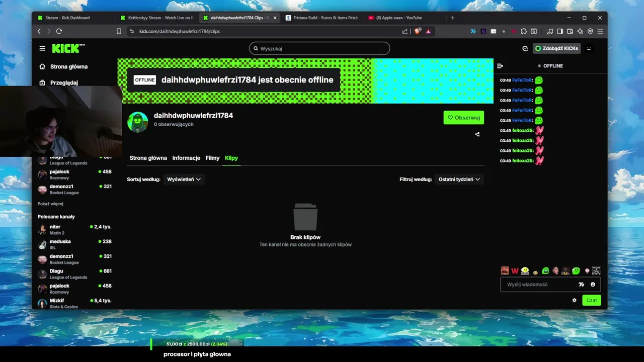Open the browser main menu

pyautogui.click(x=600, y=31)
